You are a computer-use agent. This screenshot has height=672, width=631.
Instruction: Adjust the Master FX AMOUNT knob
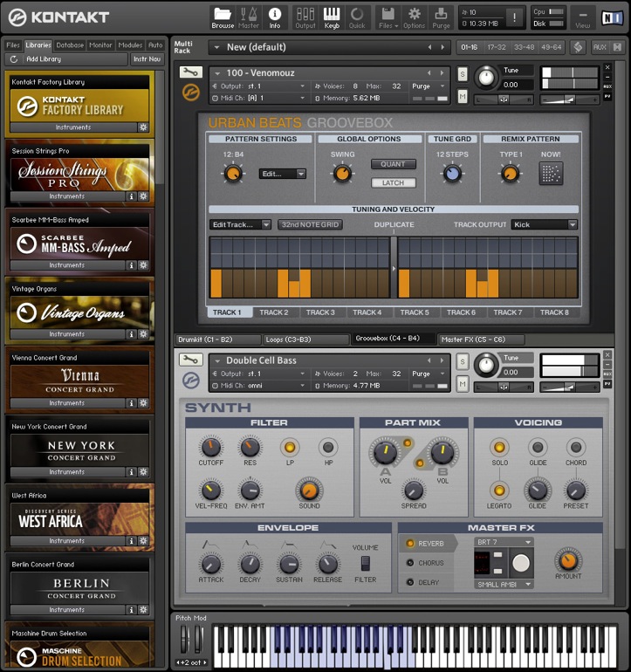(567, 559)
